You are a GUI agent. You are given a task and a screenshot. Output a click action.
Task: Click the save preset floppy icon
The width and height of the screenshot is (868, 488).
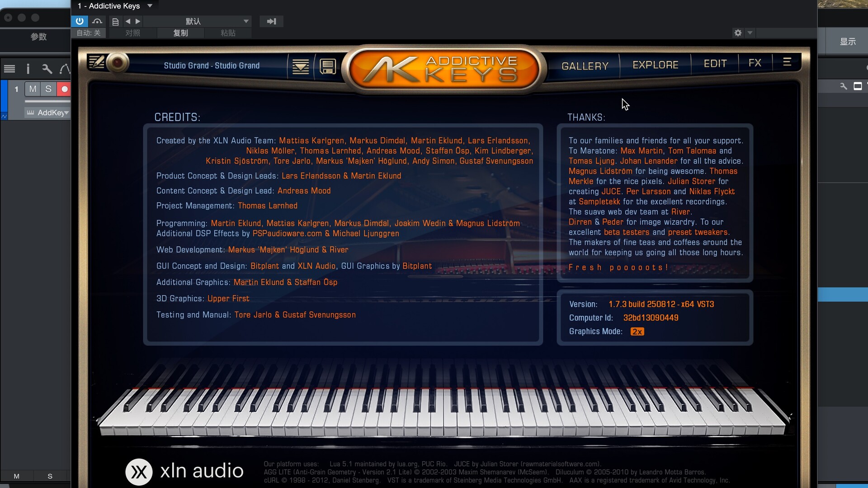click(328, 66)
